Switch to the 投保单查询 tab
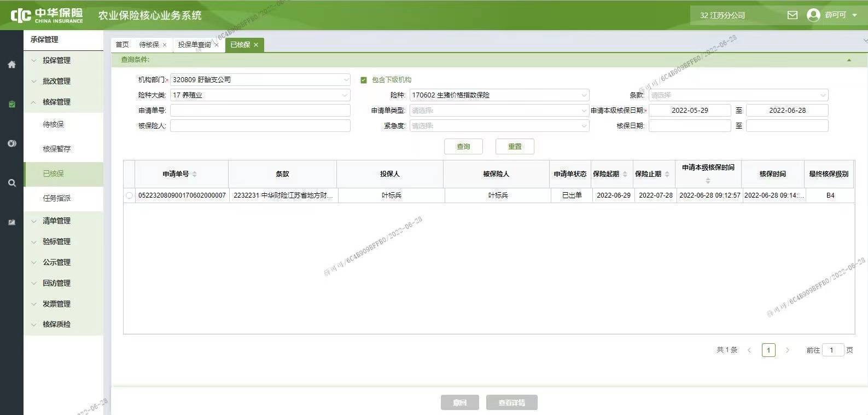868x415 pixels. click(194, 45)
